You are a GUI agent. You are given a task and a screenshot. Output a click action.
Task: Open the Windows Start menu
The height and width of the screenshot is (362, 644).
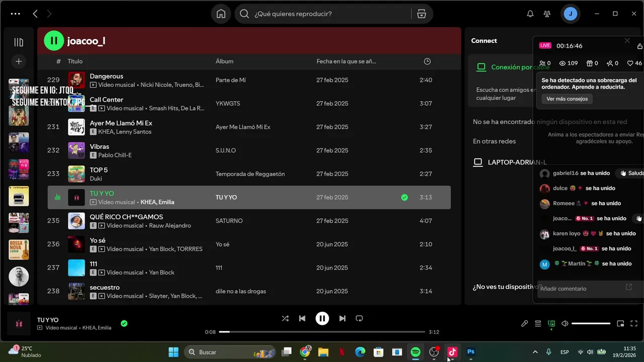point(173,352)
